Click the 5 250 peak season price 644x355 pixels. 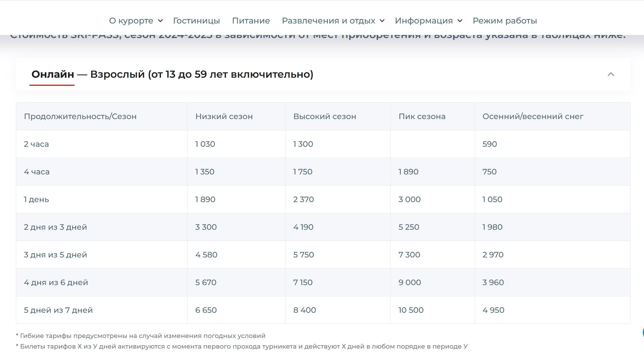(x=409, y=227)
